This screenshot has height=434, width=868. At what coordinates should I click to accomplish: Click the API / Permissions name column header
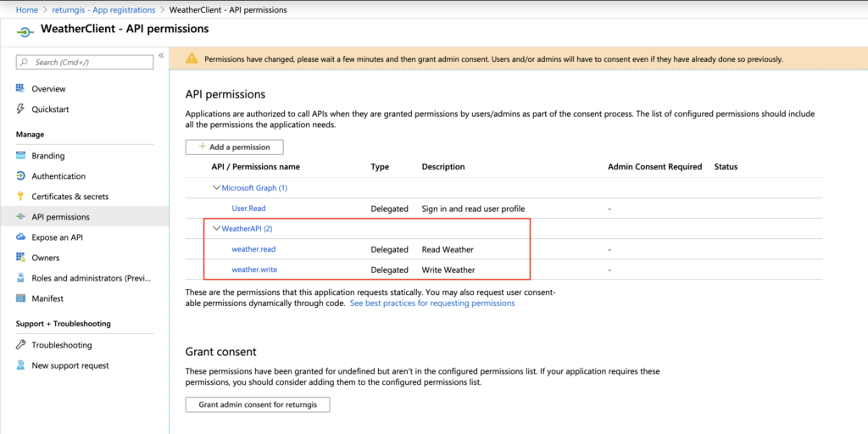pos(256,167)
